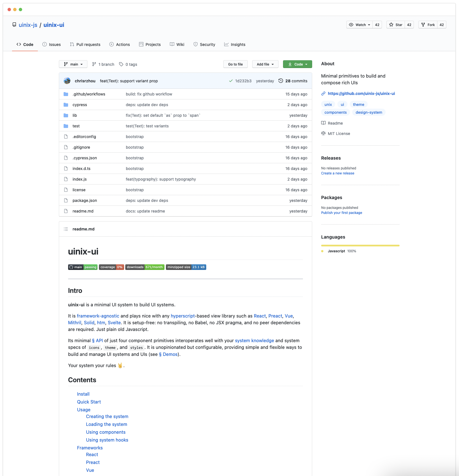Open the table of contents icon beside readme.md
Image resolution: width=459 pixels, height=476 pixels.
coord(66,229)
